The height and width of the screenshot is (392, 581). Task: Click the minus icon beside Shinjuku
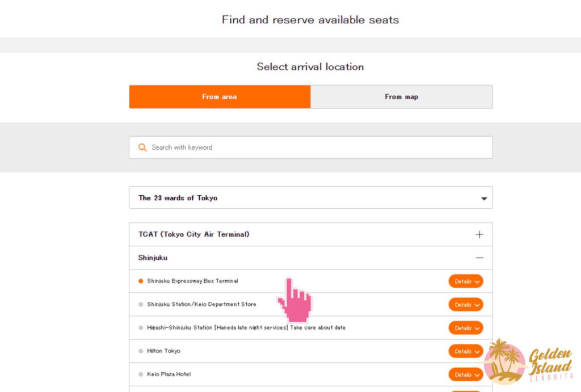click(479, 258)
